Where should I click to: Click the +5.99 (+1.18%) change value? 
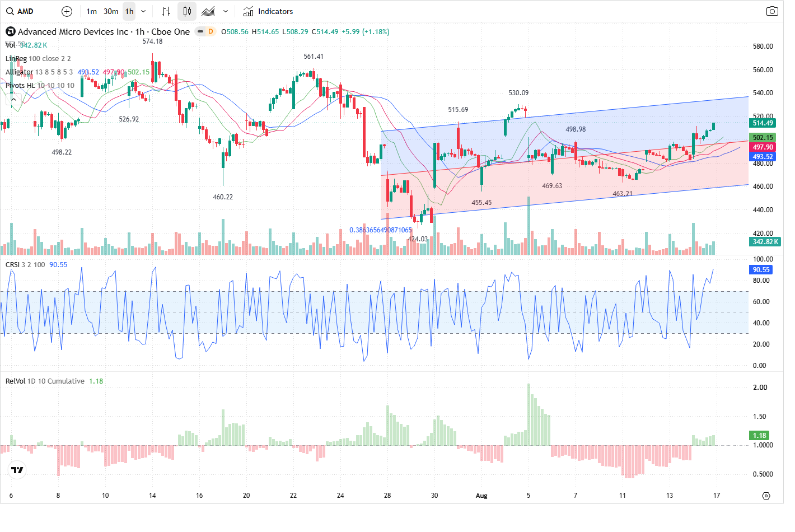point(366,32)
